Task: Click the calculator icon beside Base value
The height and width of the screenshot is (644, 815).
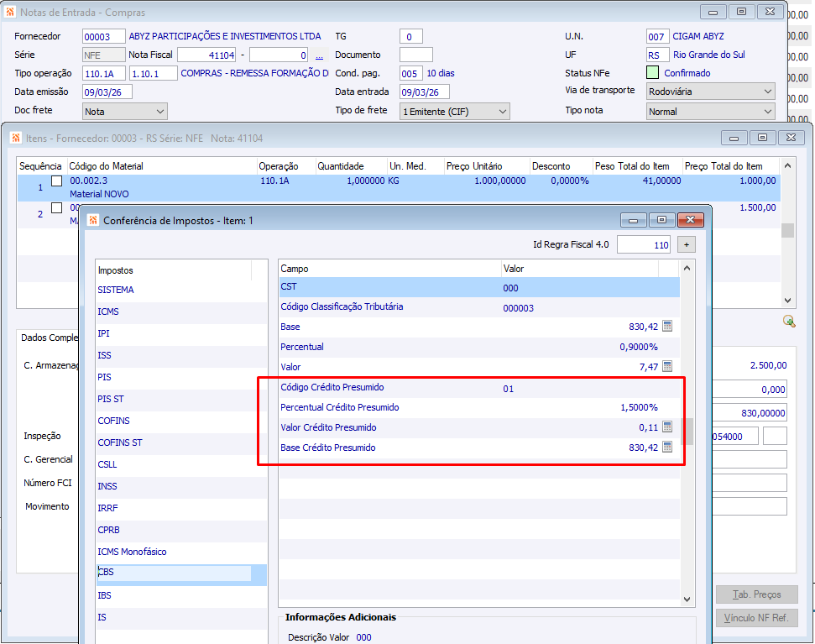Action: (667, 327)
